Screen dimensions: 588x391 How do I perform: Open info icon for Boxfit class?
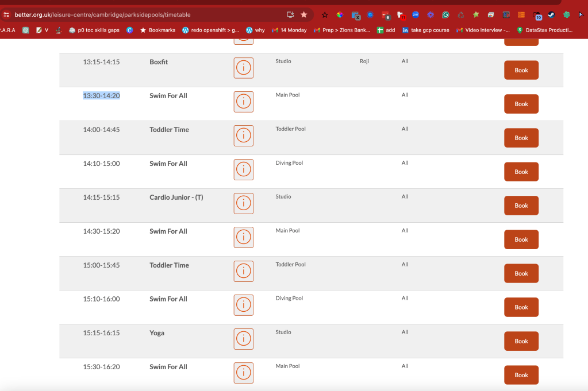(243, 68)
